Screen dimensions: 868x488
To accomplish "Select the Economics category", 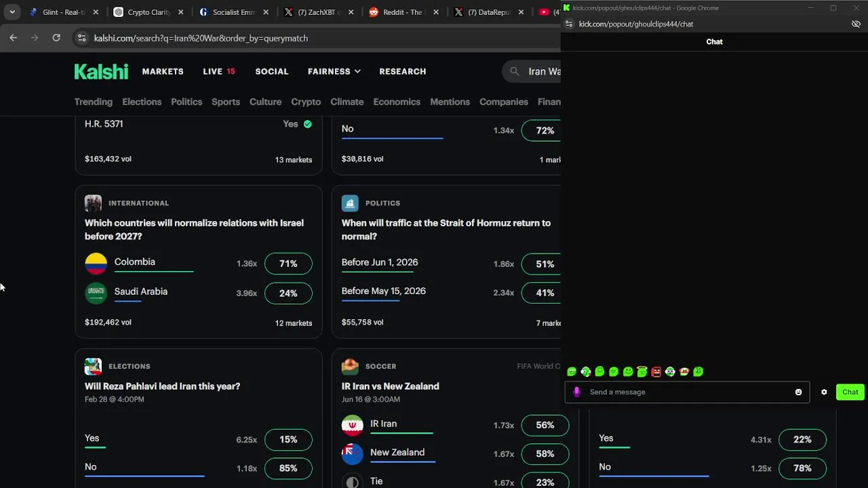I will pyautogui.click(x=397, y=102).
